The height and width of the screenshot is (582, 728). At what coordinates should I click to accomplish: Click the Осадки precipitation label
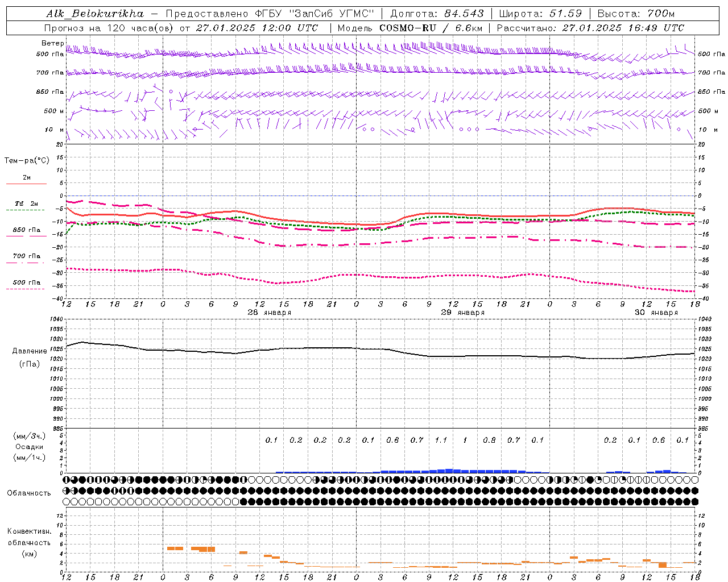[30, 447]
